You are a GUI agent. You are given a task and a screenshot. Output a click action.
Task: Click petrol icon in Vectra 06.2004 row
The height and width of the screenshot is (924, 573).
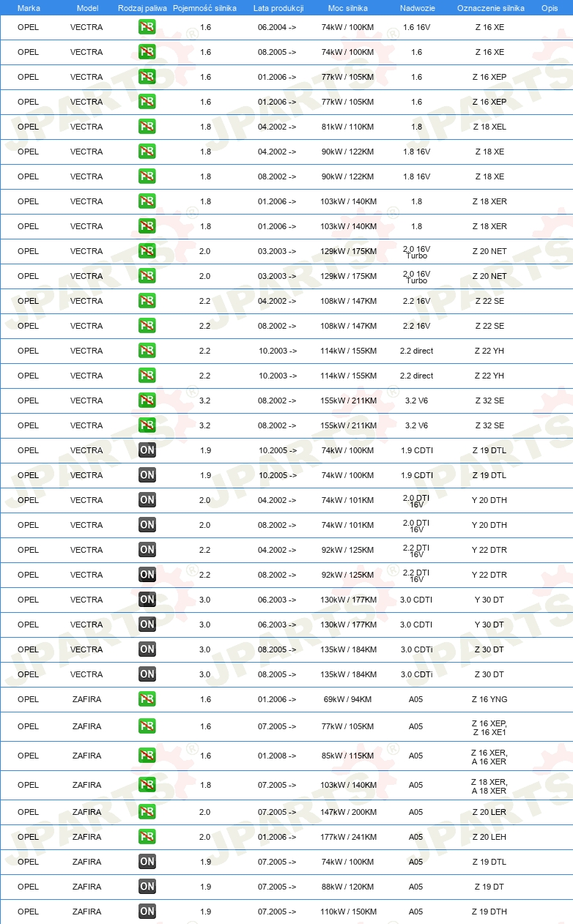click(147, 27)
